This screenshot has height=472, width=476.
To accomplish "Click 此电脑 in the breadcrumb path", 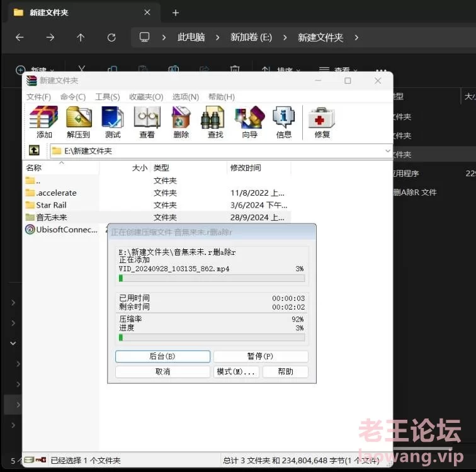I will point(191,37).
